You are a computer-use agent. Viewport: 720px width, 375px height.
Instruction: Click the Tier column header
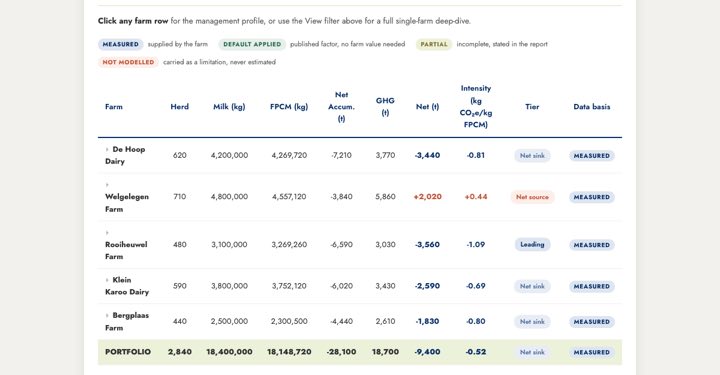click(x=532, y=106)
